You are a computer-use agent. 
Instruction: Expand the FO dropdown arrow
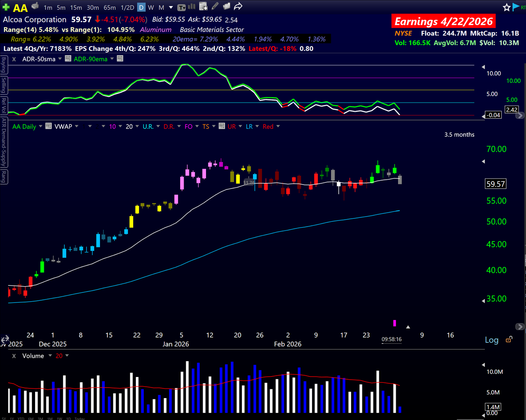[x=197, y=127]
